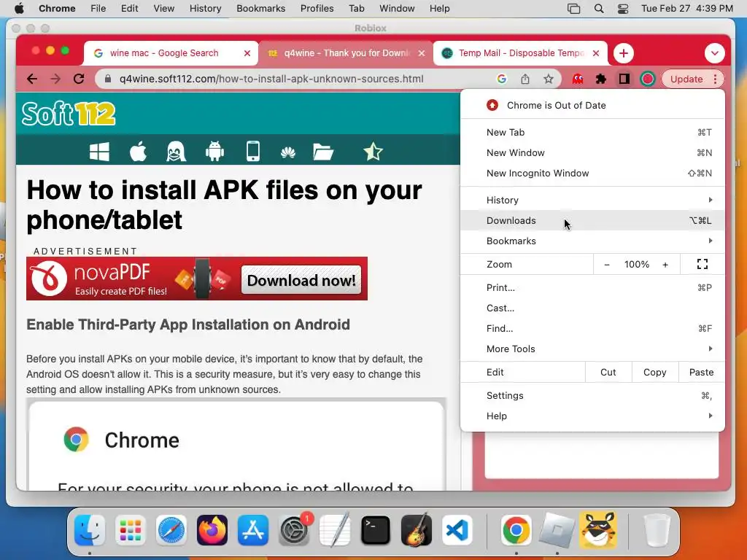The image size is (747, 560).
Task: Open Terminal from the dock
Action: click(x=376, y=529)
